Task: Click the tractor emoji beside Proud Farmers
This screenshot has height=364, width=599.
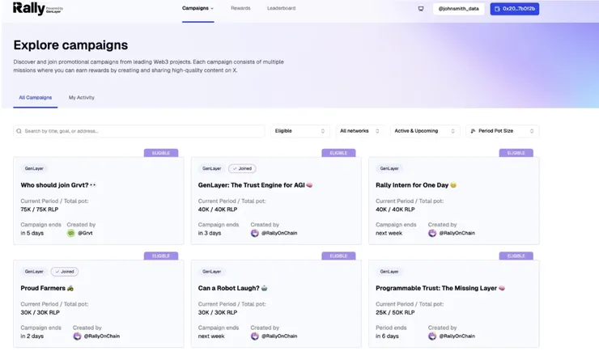Action: (70, 288)
